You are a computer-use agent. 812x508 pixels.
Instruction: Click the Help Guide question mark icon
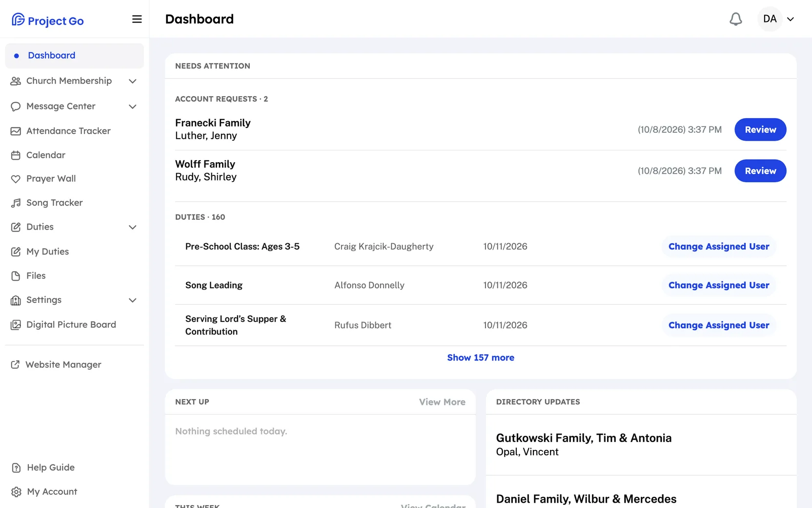click(x=16, y=468)
